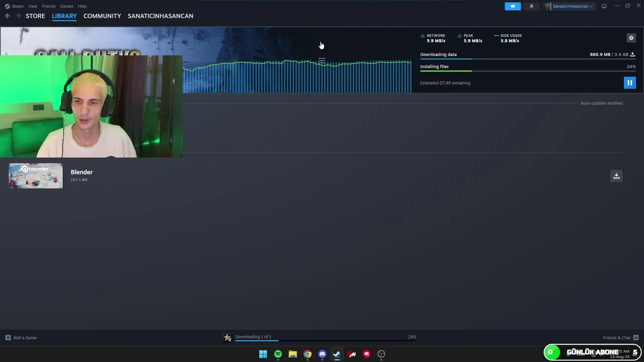Switch to the COMMUNITY tab
Image resolution: width=644 pixels, height=362 pixels.
tap(102, 16)
